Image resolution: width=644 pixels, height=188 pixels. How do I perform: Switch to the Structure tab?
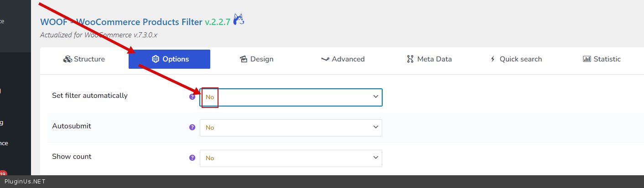[x=84, y=59]
